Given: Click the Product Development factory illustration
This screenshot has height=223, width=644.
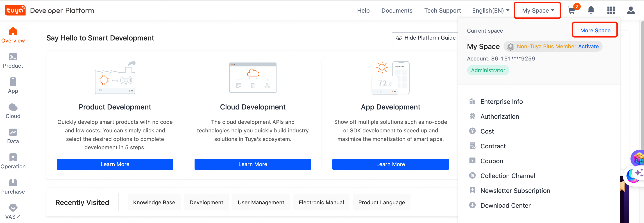Looking at the screenshot, I should pyautogui.click(x=115, y=78).
